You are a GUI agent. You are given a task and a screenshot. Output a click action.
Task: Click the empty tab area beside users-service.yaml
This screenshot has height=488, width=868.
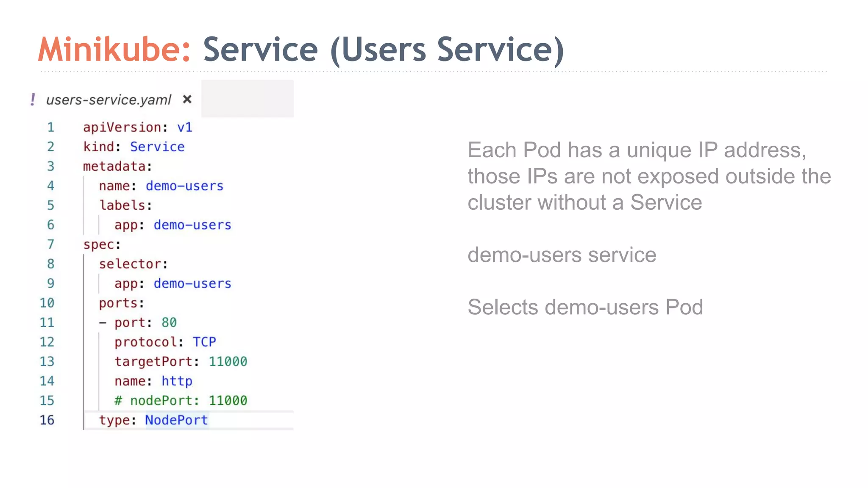[247, 99]
